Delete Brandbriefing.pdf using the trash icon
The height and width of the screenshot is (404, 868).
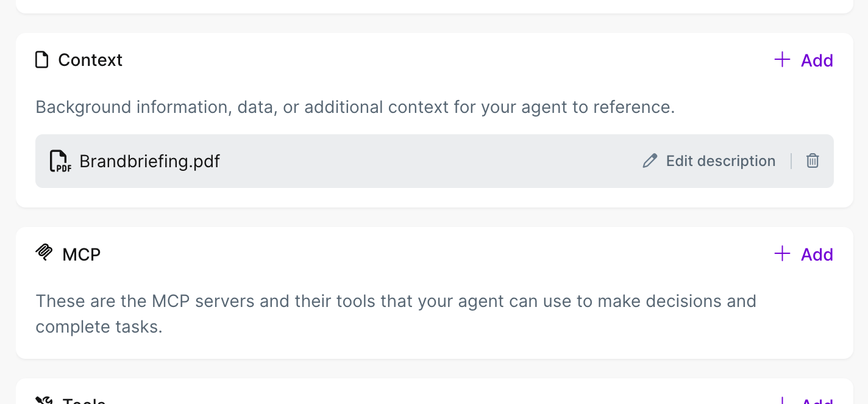[813, 161]
